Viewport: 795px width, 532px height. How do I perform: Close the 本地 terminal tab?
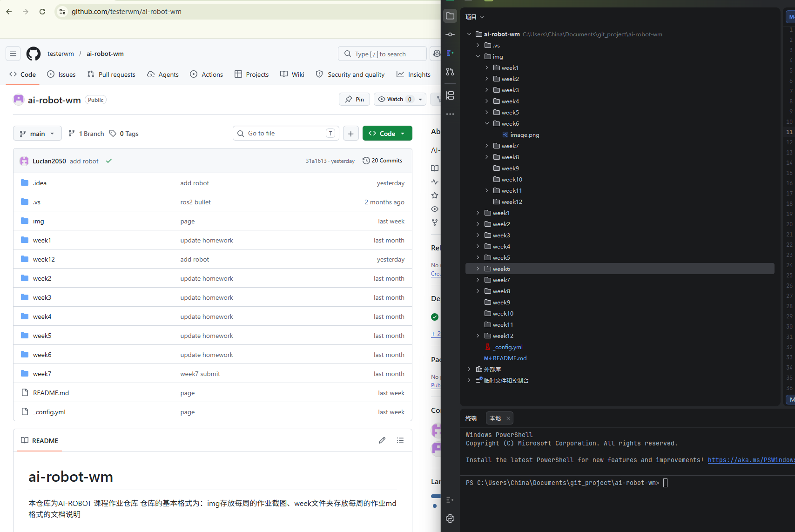(508, 418)
